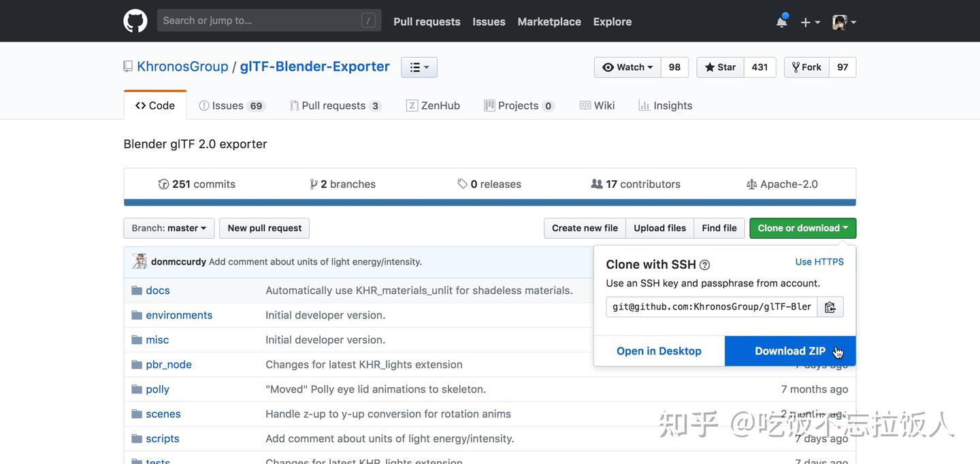The height and width of the screenshot is (464, 980).
Task: Open Marketplace in top navigation
Action: click(x=549, y=22)
